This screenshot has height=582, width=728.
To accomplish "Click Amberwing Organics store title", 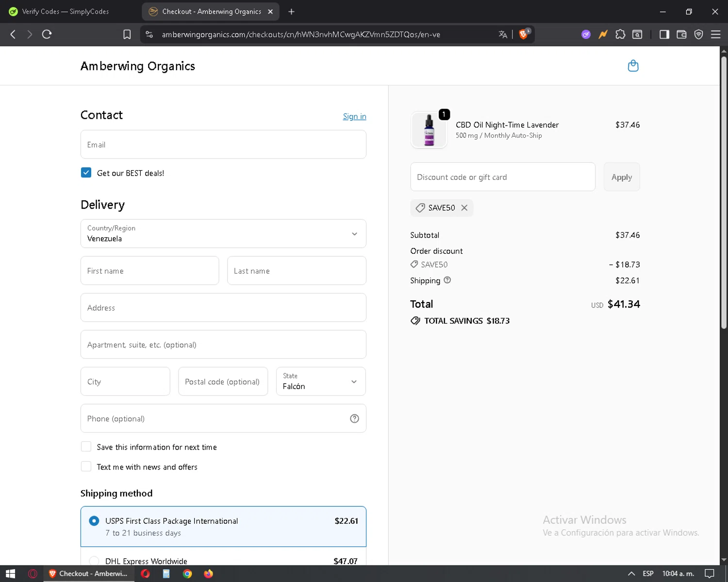I will 138,66.
